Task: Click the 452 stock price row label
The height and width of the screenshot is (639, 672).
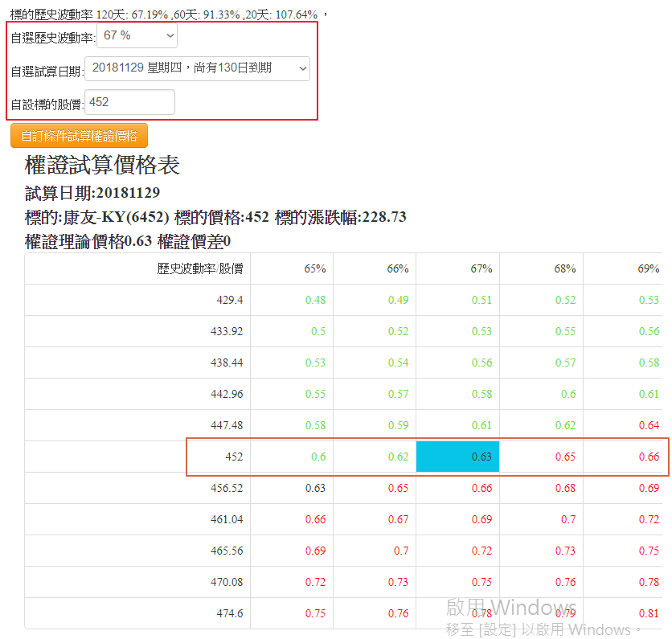Action: pyautogui.click(x=234, y=457)
